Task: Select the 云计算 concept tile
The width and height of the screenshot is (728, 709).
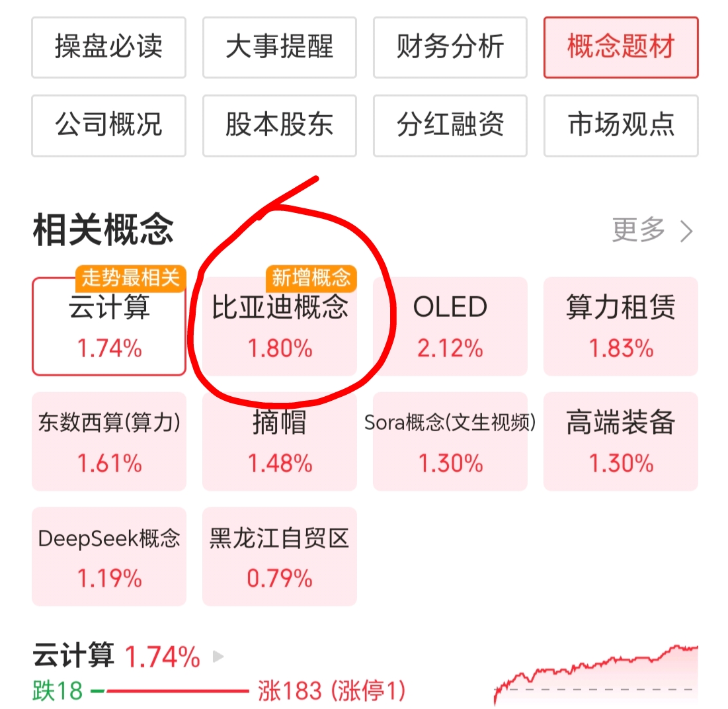Action: point(108,327)
